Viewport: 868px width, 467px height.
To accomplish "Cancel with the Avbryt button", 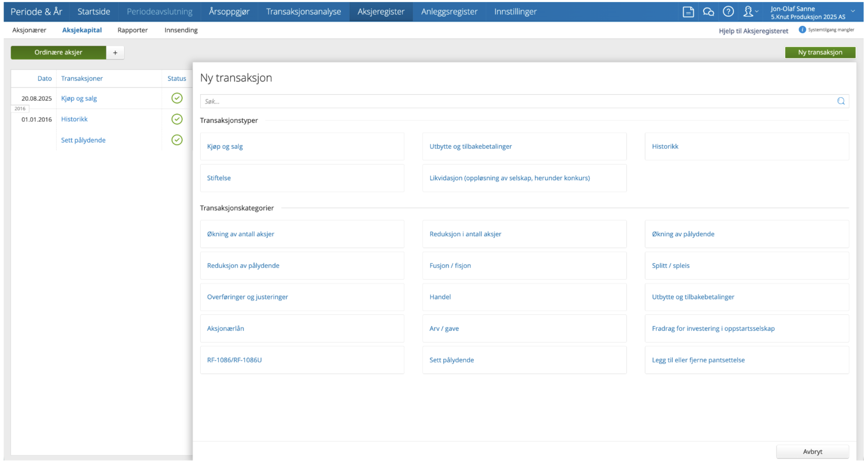I will click(x=812, y=452).
